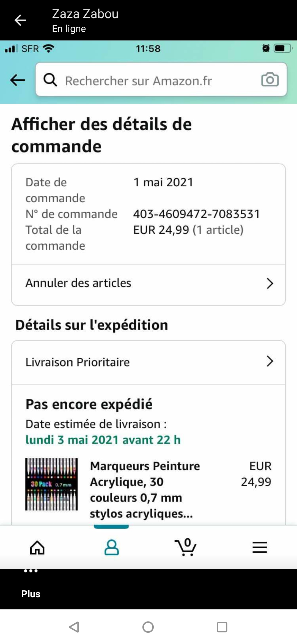The height and width of the screenshot is (644, 297).
Task: Tap the Android back navigation triangle
Action: click(x=74, y=627)
